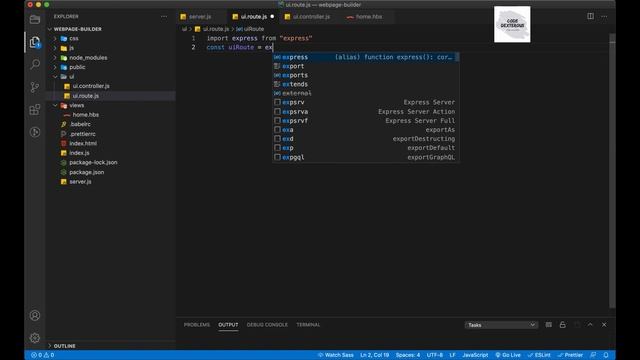Click Ln 2, Col 19 position indicator
640x360 pixels.
[x=374, y=355]
